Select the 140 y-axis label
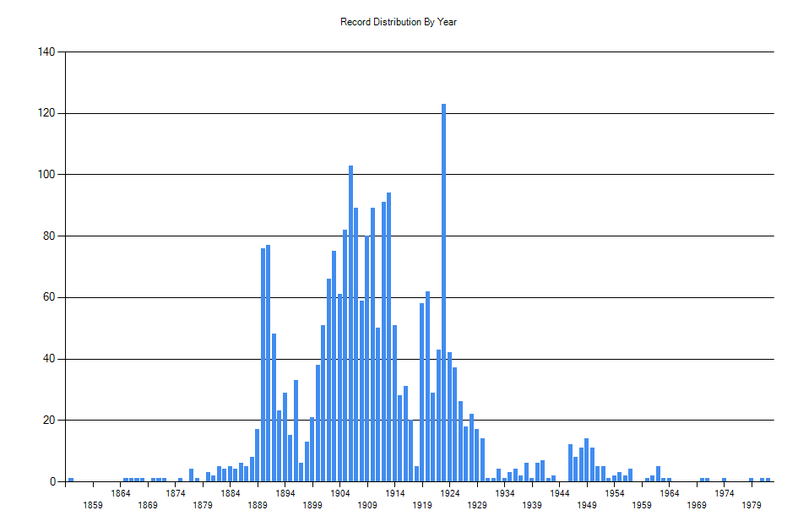This screenshot has height=532, width=798. point(46,52)
